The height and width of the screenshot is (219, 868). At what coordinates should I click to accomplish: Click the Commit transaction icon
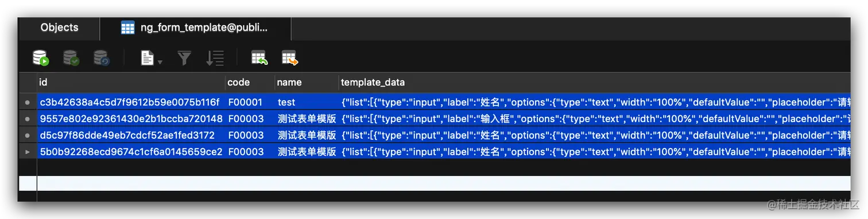pyautogui.click(x=71, y=58)
